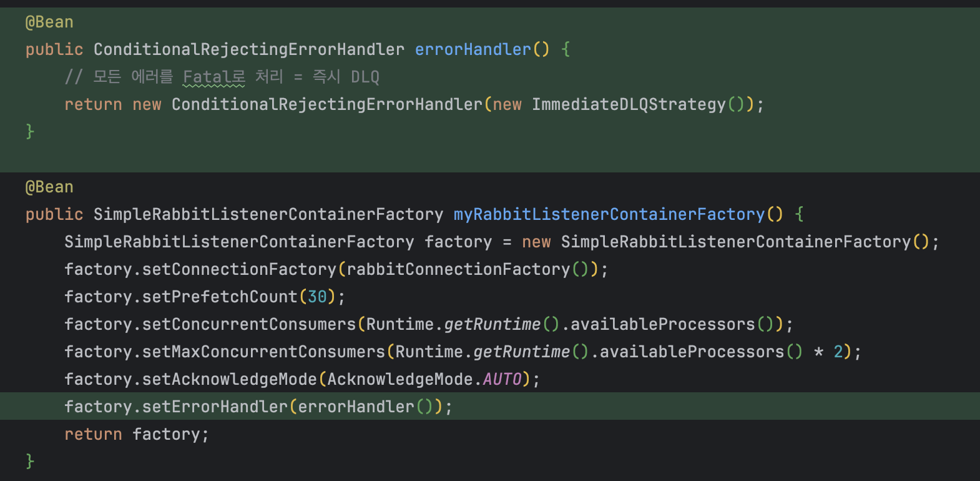Click setMaxConcurrentConsumers method call
The image size is (980, 481).
[263, 352]
